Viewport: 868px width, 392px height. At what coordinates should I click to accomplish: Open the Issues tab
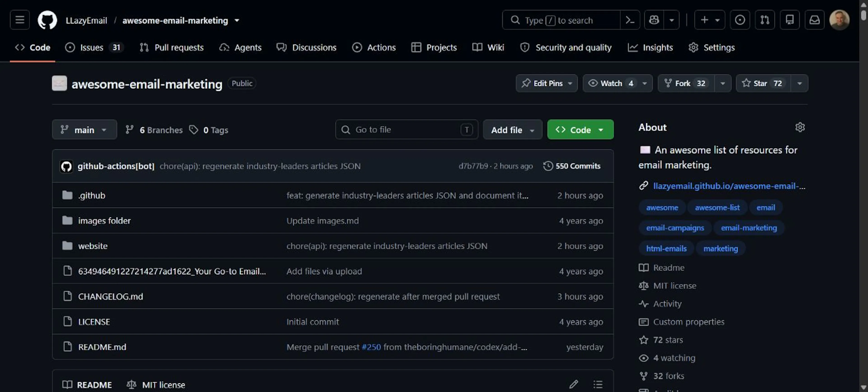point(94,47)
